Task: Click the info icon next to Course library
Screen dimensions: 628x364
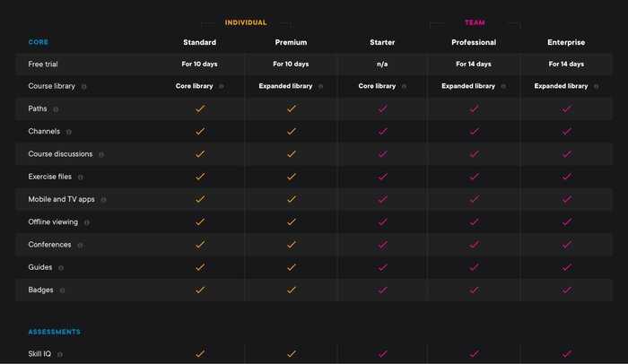Action: [83, 86]
